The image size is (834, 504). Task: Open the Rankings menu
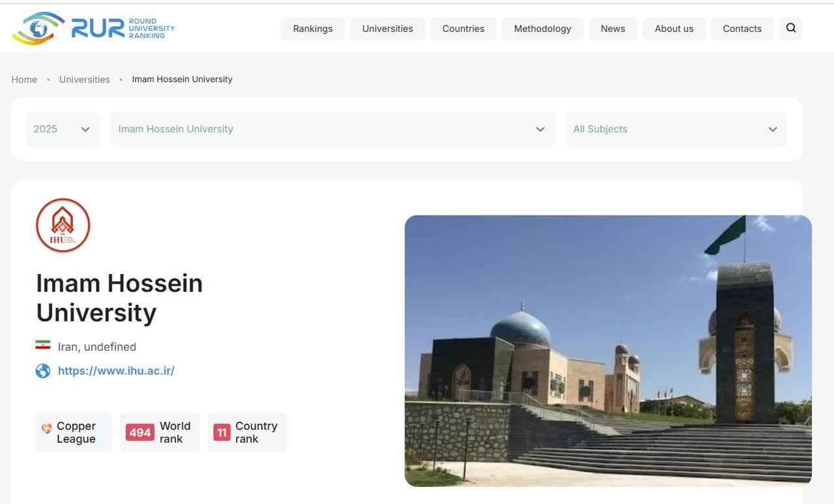click(312, 28)
